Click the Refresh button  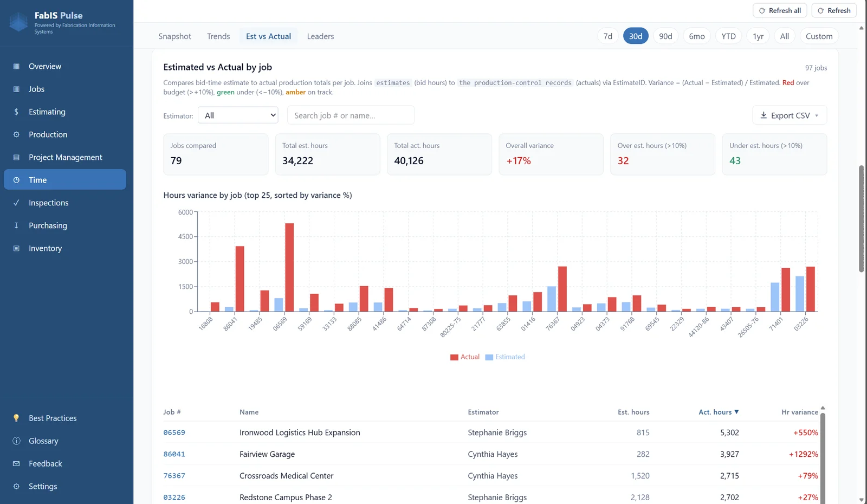(834, 10)
